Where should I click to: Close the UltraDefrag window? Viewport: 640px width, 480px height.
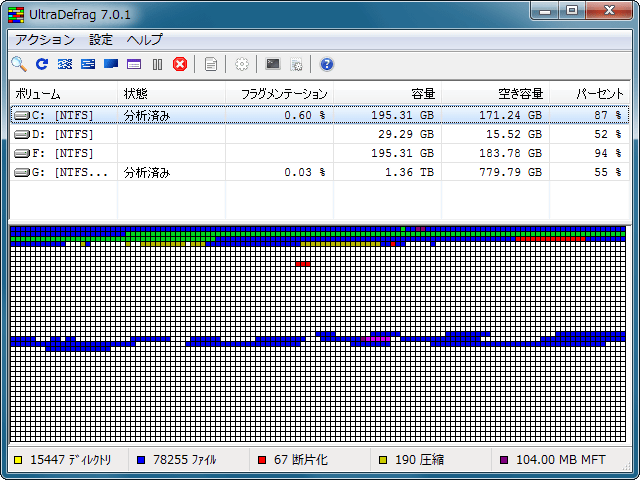point(609,11)
